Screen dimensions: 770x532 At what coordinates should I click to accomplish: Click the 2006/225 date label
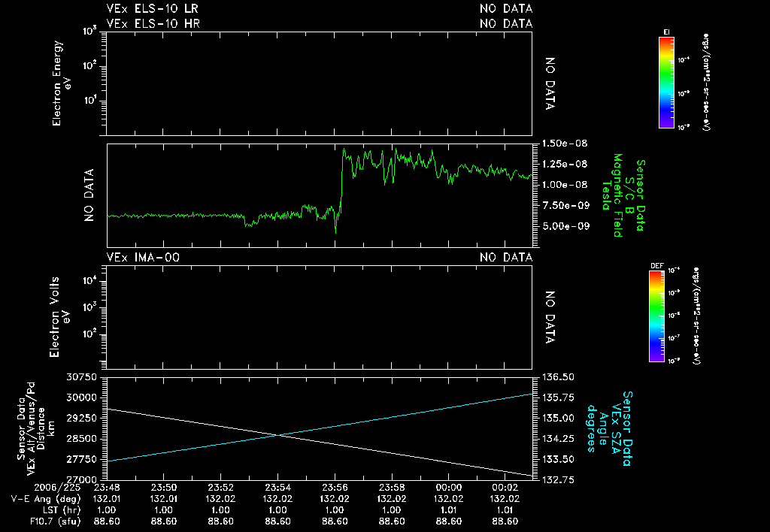pos(56,488)
